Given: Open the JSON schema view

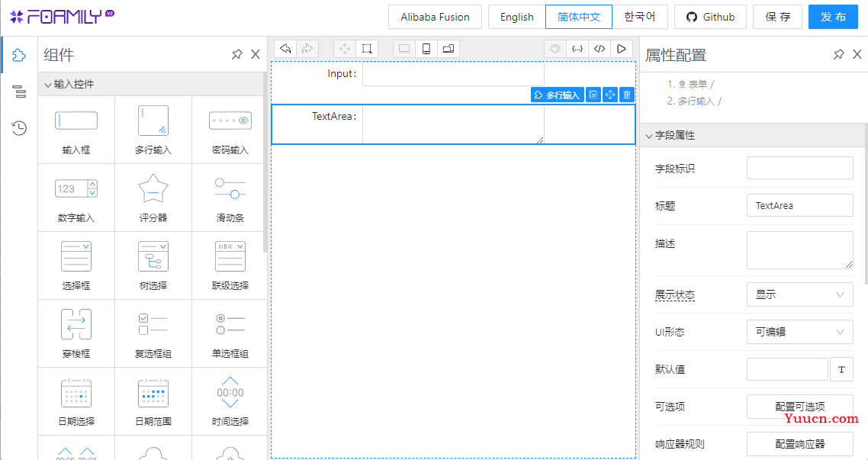Looking at the screenshot, I should (x=577, y=49).
